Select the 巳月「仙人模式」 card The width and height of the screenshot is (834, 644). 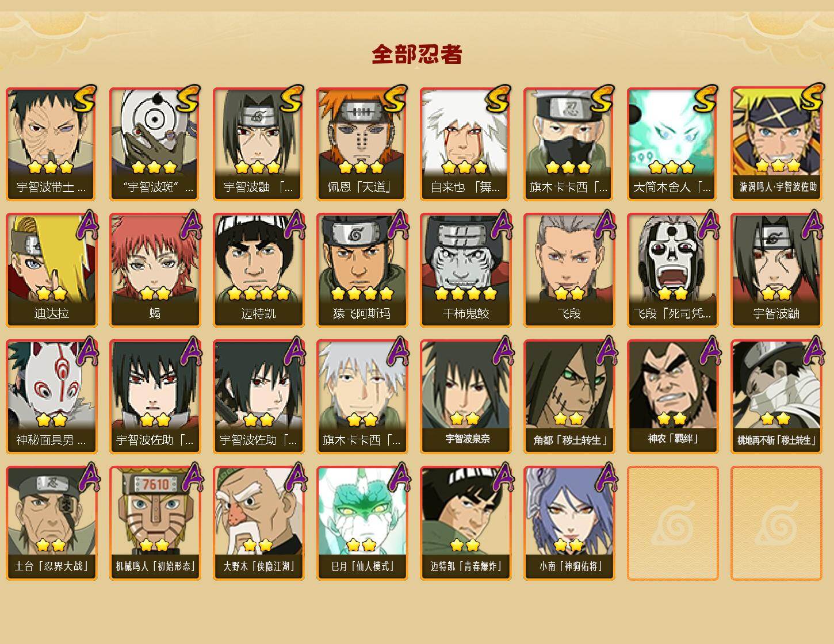click(362, 523)
